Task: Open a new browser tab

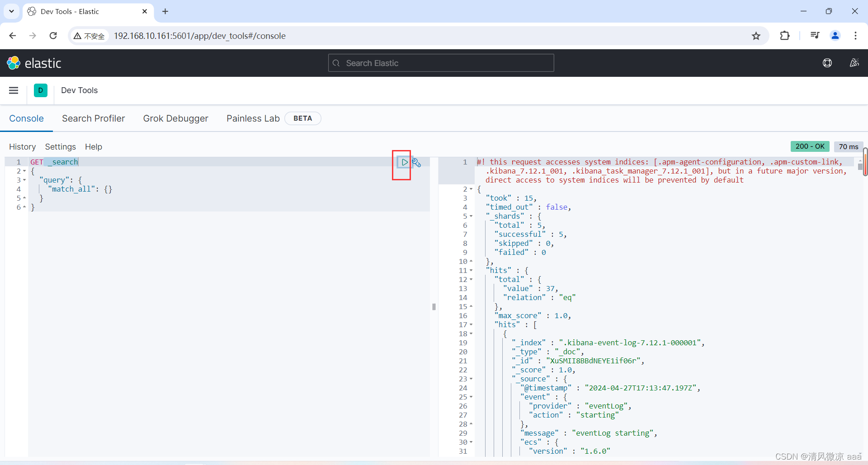Action: 165,11
